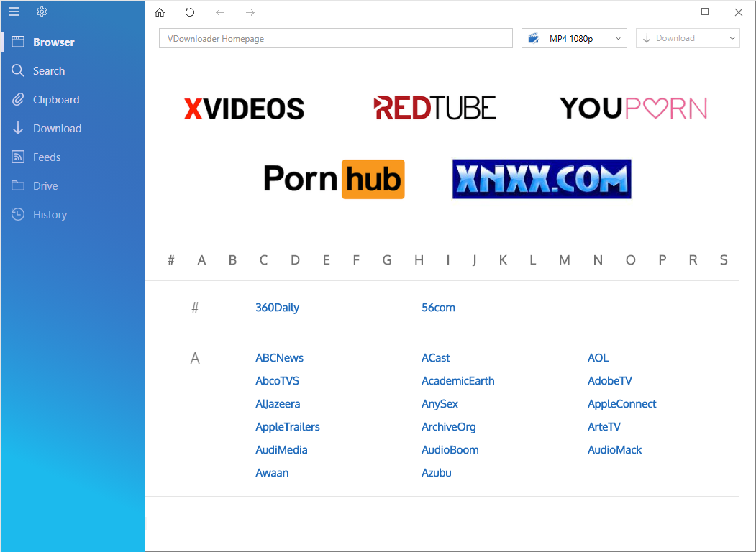
Task: Go back with left arrow
Action: (220, 12)
